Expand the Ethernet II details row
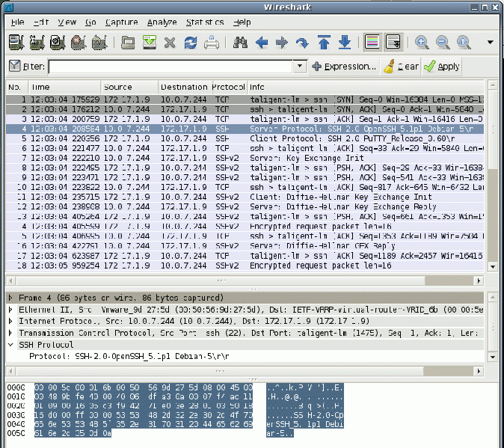Screen dimensions: 504x448 10,310
